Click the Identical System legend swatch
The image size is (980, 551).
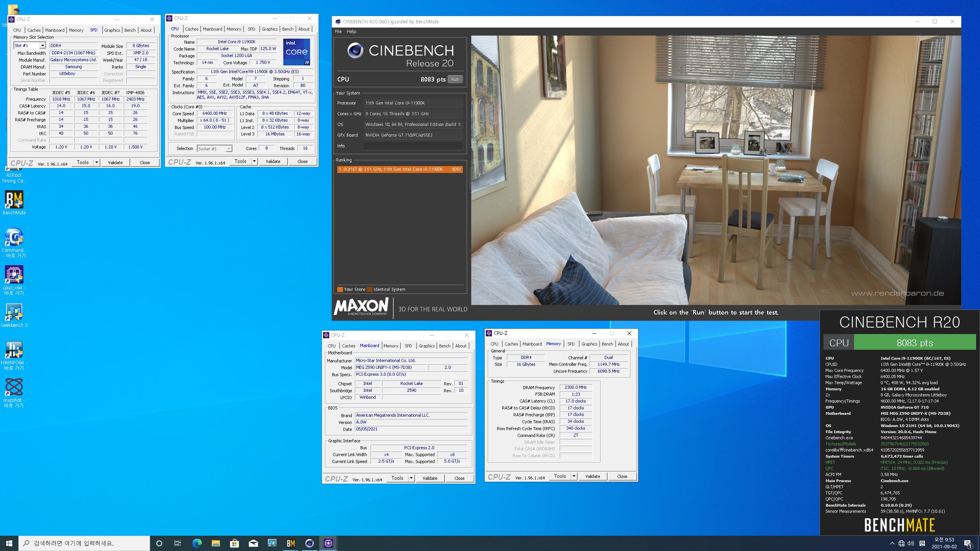(369, 289)
